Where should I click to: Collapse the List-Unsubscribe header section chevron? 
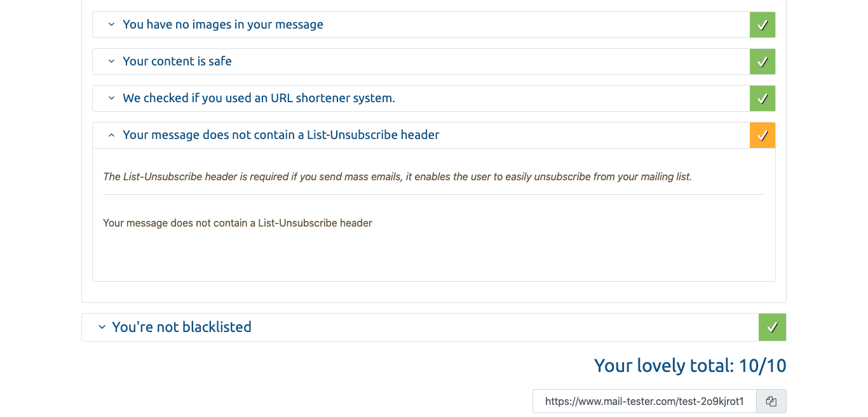coord(111,135)
